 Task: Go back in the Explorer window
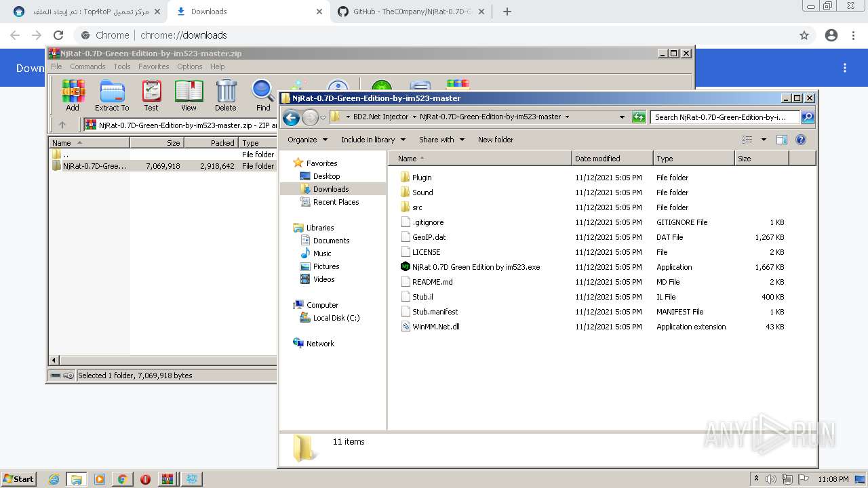tap(291, 117)
